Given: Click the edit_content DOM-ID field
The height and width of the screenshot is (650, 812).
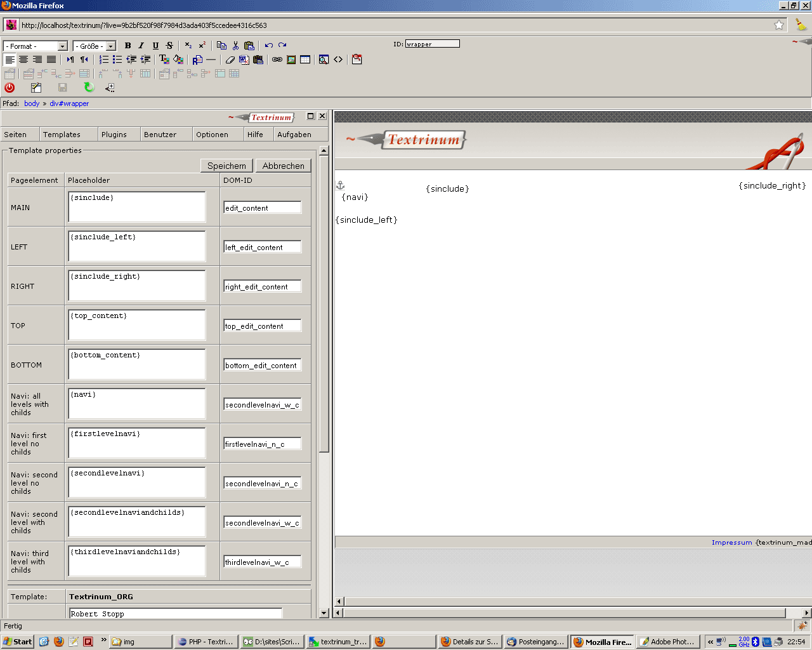Looking at the screenshot, I should [x=262, y=208].
